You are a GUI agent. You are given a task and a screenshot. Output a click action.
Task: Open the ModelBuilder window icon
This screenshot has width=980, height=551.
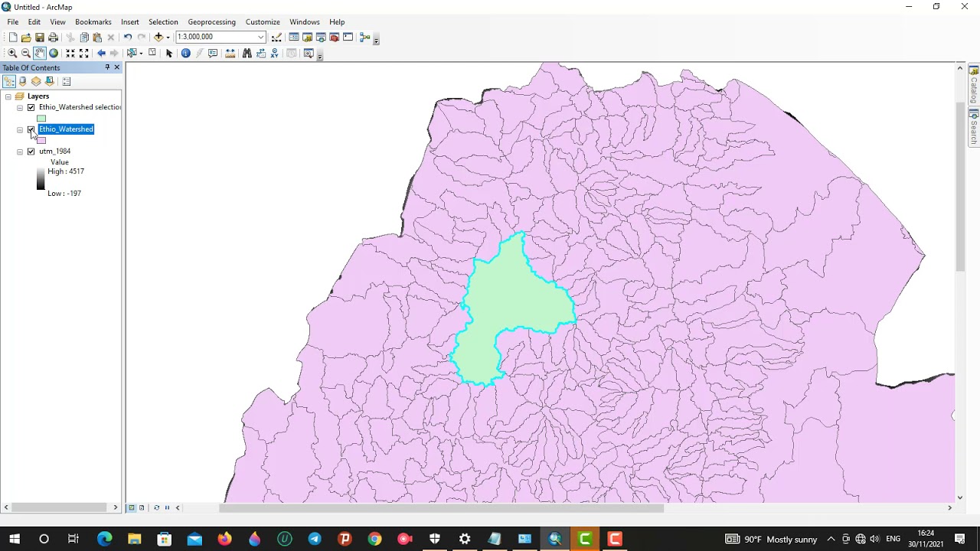[365, 37]
